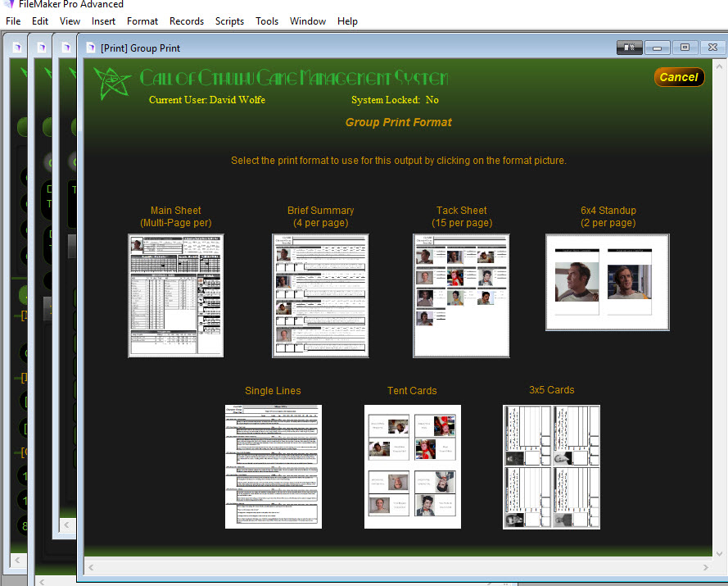Click the vertical scrollbar down arrow
This screenshot has width=728, height=586.
pos(719,553)
